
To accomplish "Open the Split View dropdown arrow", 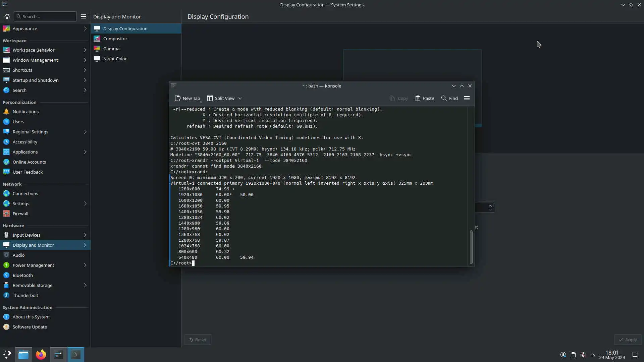I will coord(240,99).
